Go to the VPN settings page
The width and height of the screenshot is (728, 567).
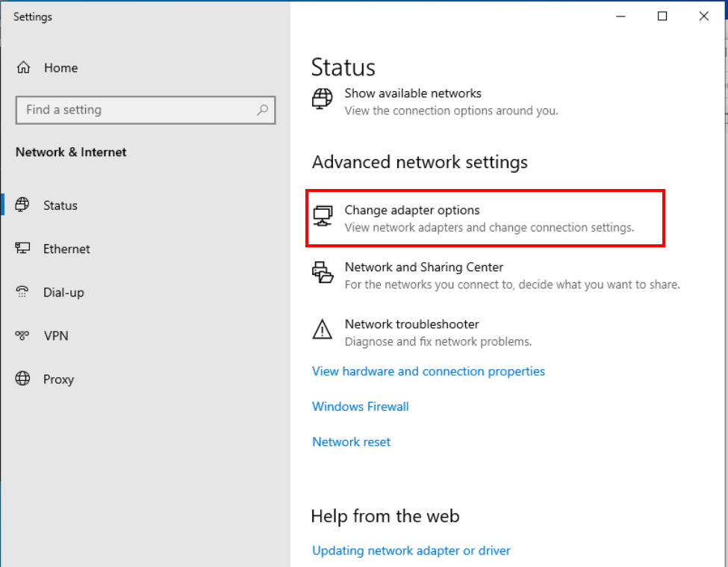tap(56, 335)
